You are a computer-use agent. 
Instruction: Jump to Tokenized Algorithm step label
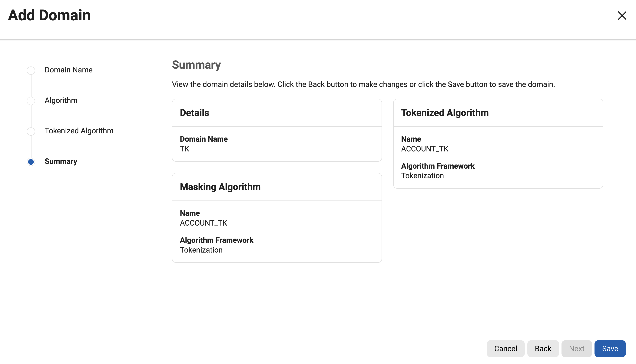79,131
